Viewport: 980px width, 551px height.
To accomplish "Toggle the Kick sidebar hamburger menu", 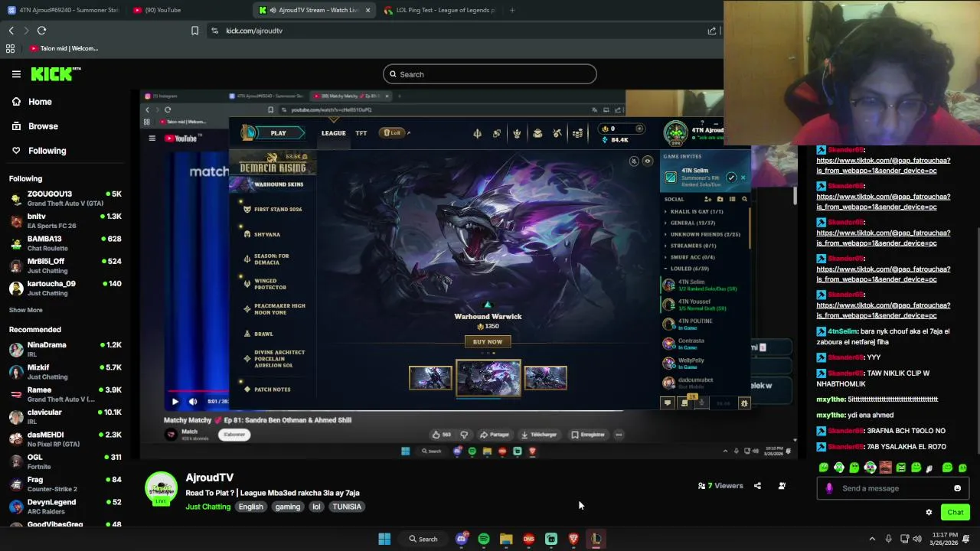I will click(x=16, y=74).
